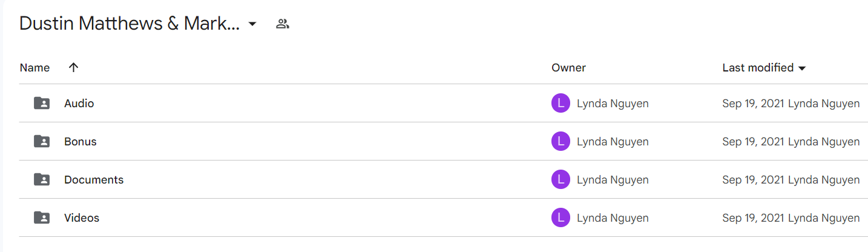The width and height of the screenshot is (868, 252).
Task: Select the Videos folder name
Action: [82, 218]
